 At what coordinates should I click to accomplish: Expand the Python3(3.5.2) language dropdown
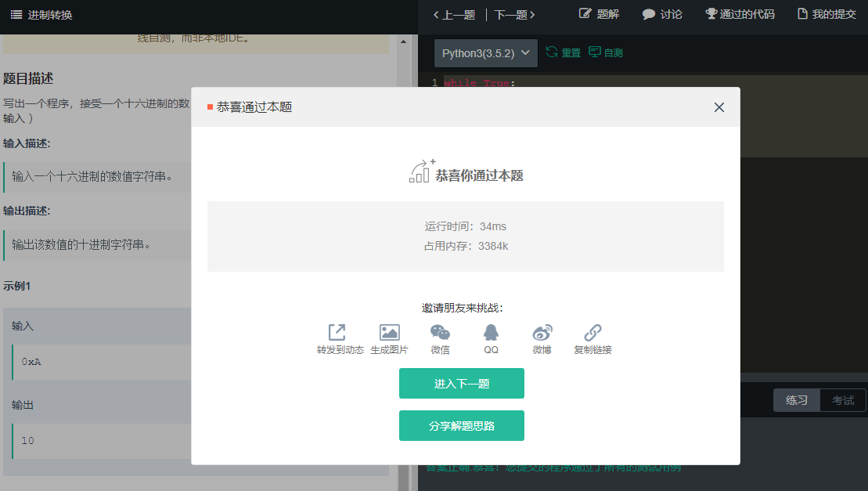coord(485,53)
